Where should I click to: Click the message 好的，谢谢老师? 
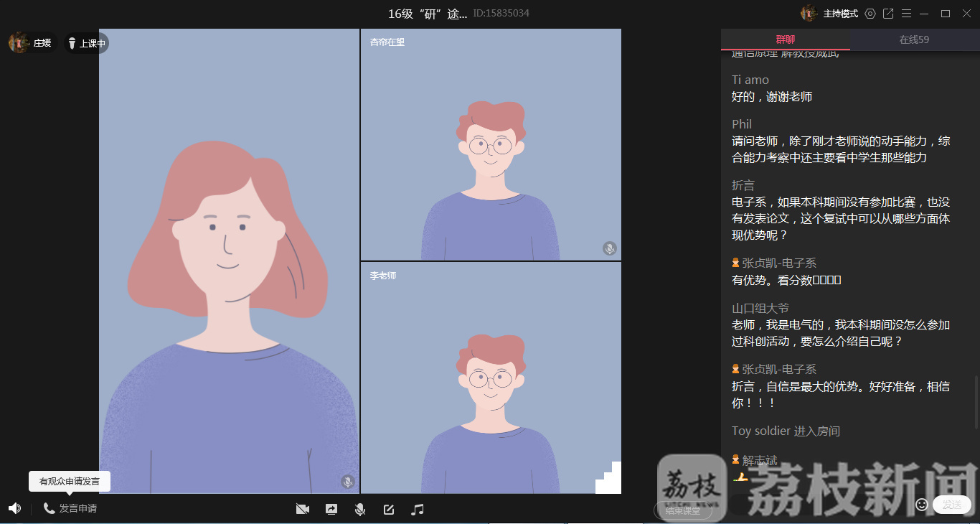click(772, 97)
